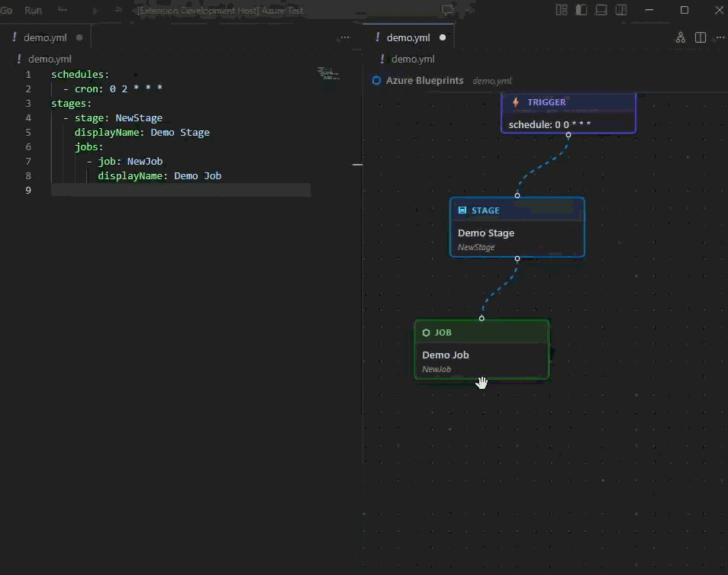Open Customize Layout icon
This screenshot has height=575, width=728.
[562, 10]
